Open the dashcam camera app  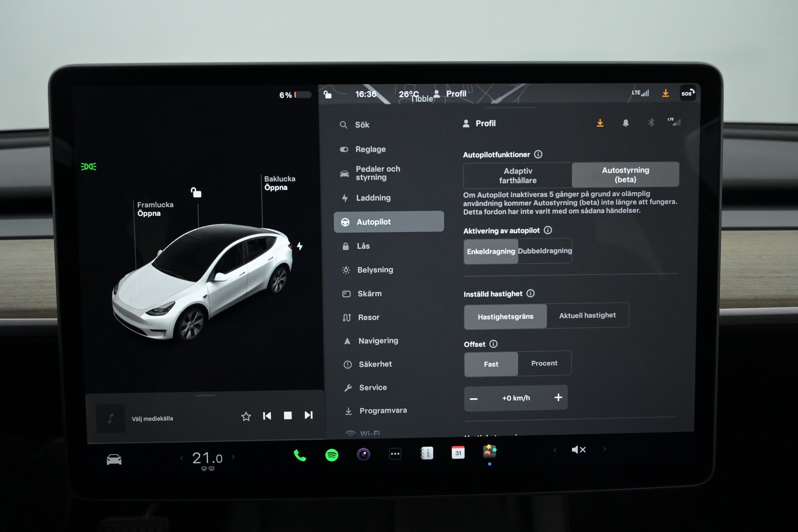click(363, 454)
